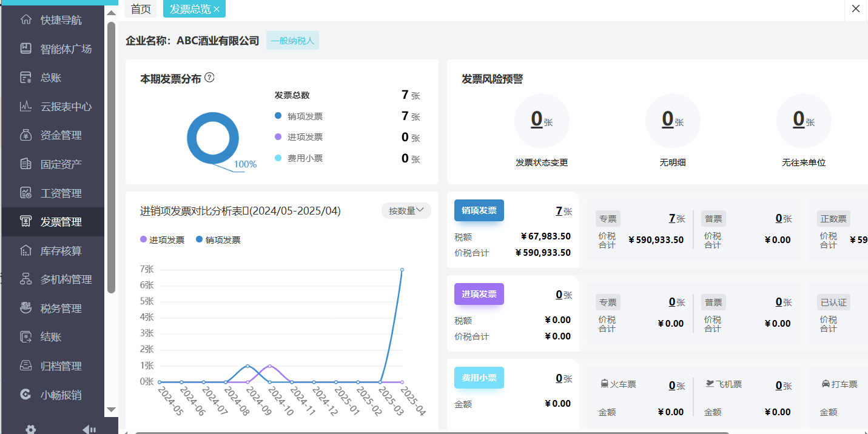Screen dimensions: 868x434
Task: Click the 快捷导航 sidebar entry
Action: (x=53, y=19)
